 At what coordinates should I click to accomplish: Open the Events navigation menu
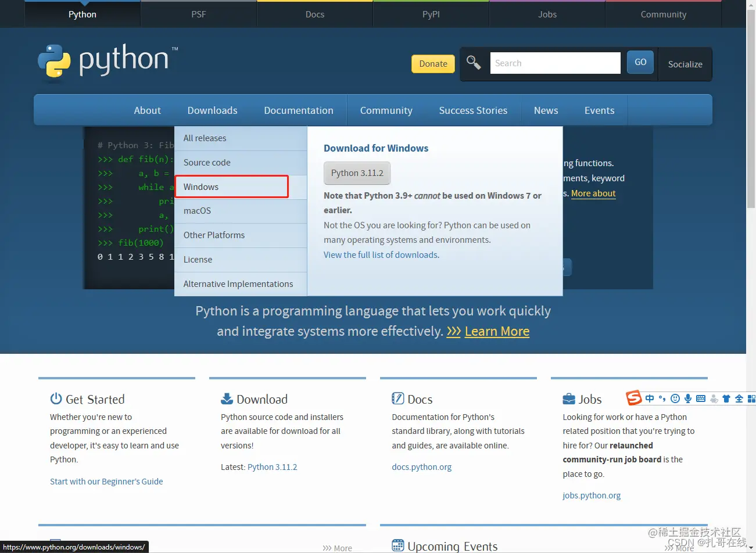[x=599, y=110]
